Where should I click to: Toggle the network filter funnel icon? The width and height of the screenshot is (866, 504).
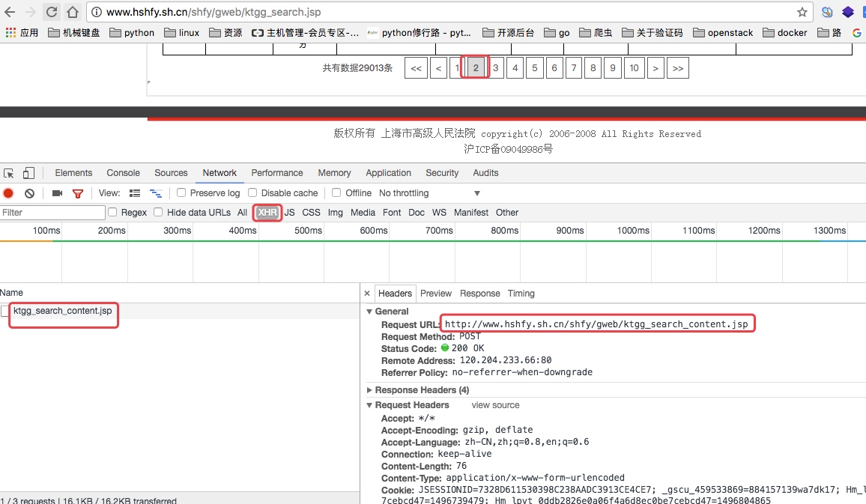(x=78, y=193)
